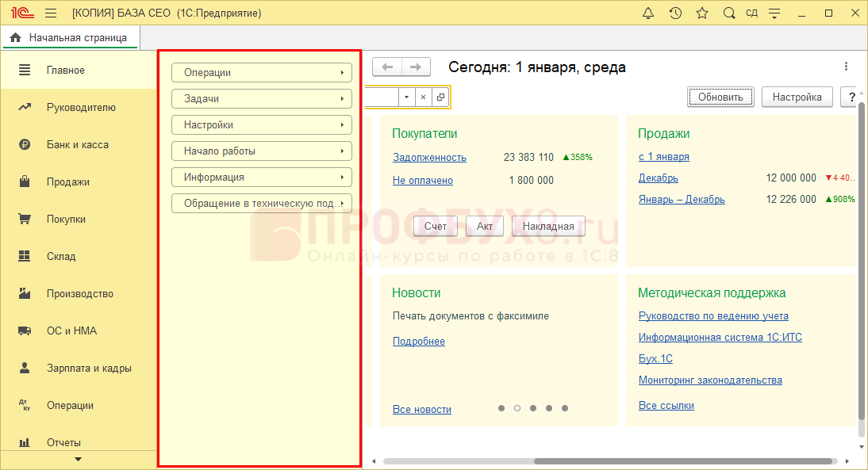Image resolution: width=868 pixels, height=470 pixels.
Task: Open Банк и касса section
Action: tap(77, 145)
